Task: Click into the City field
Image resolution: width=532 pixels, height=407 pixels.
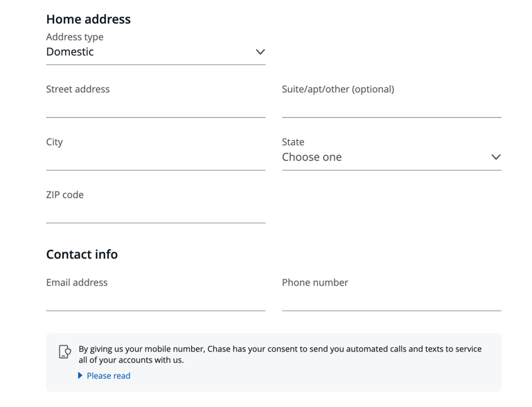Action: pyautogui.click(x=155, y=158)
